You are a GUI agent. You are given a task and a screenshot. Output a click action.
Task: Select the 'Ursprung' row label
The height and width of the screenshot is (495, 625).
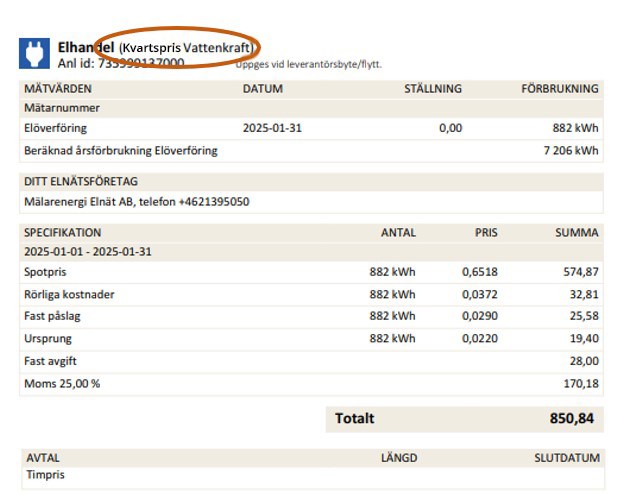point(48,339)
